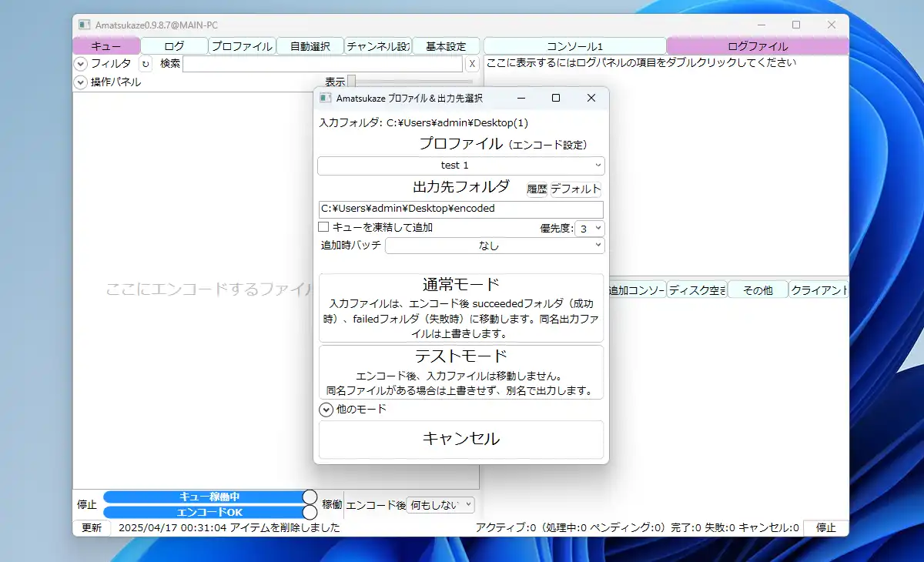
Task: Open the 自動選択 tab
Action: [x=310, y=46]
